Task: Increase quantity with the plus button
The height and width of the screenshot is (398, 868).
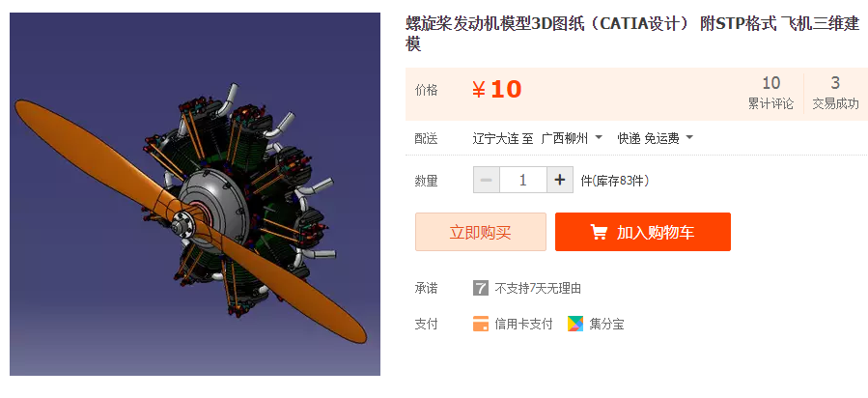Action: pos(560,180)
